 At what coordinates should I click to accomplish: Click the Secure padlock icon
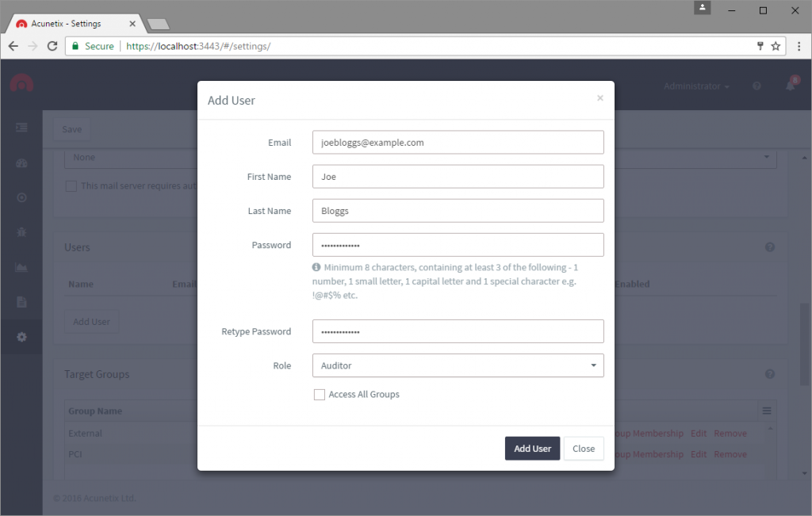point(75,46)
